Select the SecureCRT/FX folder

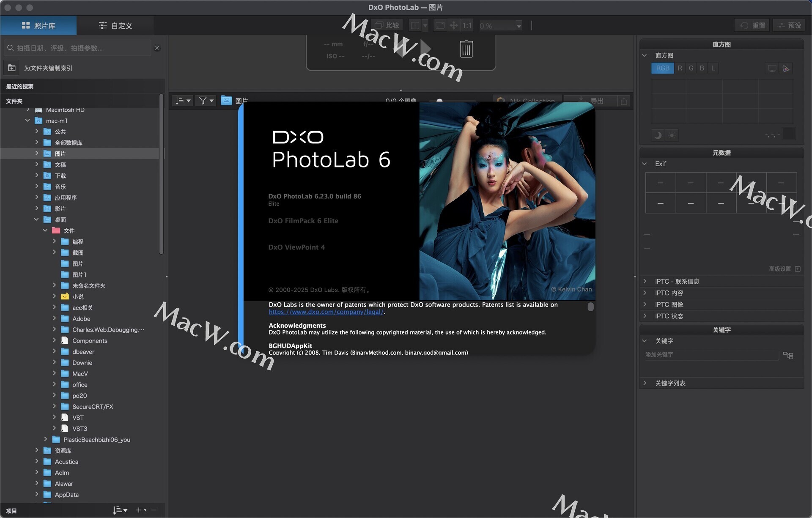click(x=93, y=406)
